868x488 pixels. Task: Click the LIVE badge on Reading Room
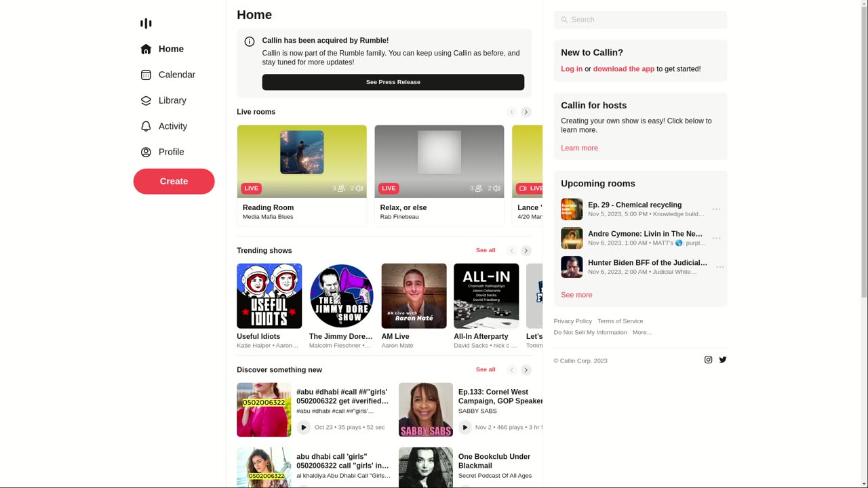(x=251, y=188)
